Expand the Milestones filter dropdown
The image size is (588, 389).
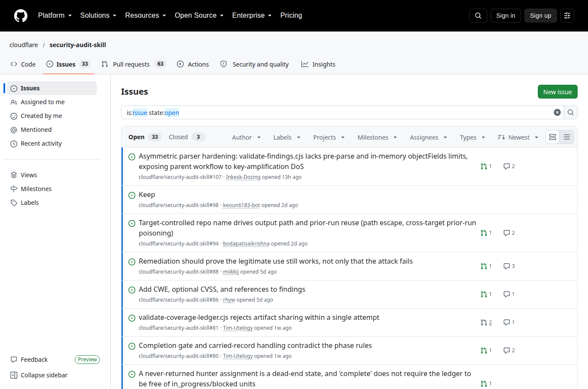coord(377,137)
